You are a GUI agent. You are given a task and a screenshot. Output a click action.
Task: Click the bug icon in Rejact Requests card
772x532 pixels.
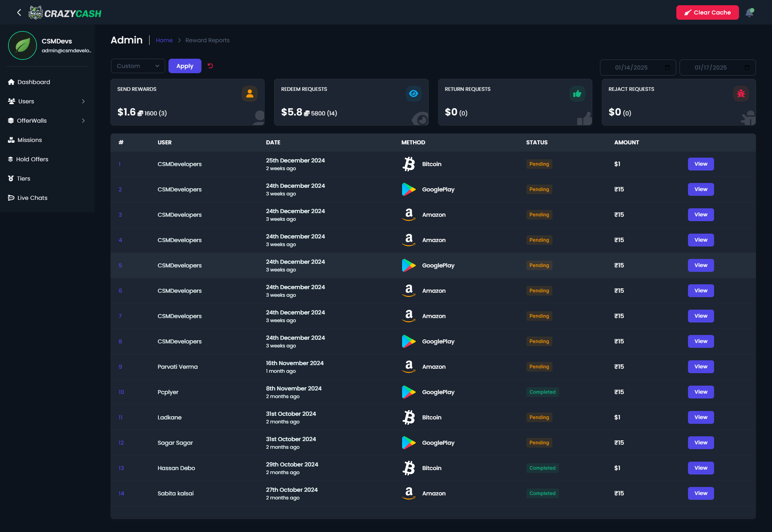741,94
